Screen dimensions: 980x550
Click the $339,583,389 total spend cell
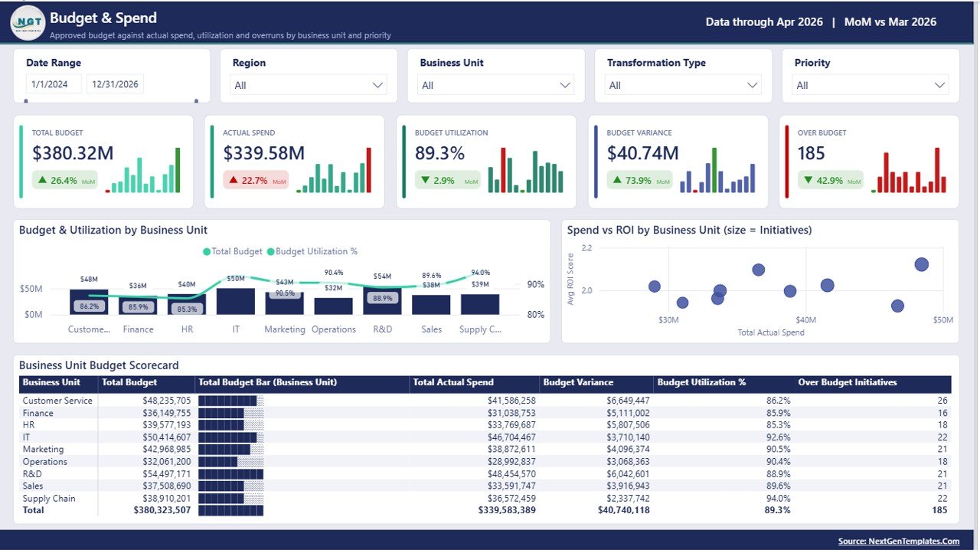(507, 510)
